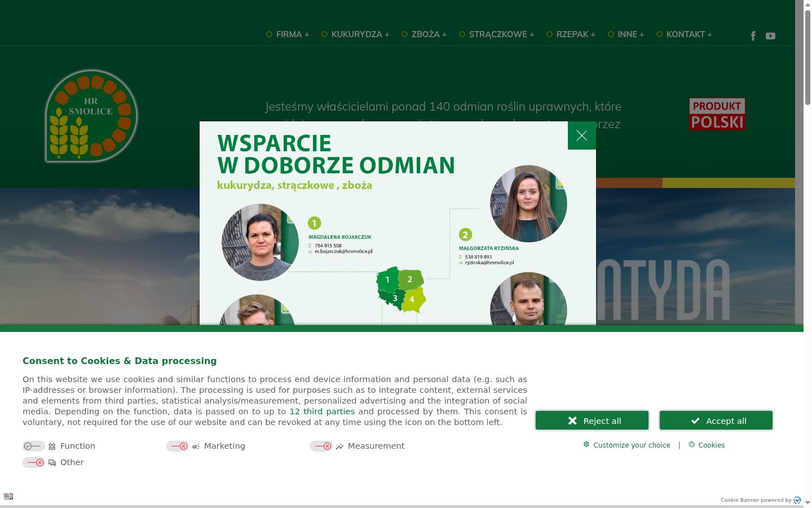Click the HR Smolice logo

(x=91, y=116)
